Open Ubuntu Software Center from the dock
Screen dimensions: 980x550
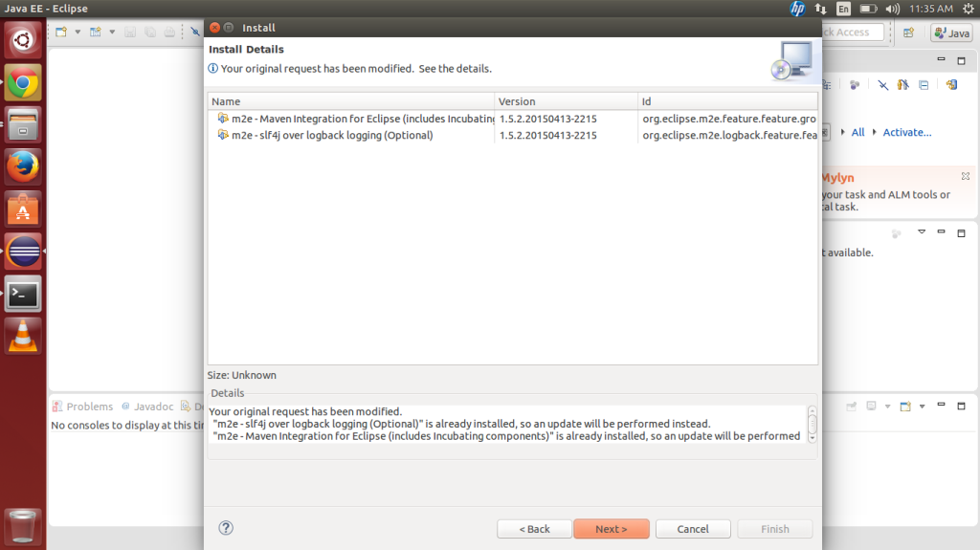(23, 209)
